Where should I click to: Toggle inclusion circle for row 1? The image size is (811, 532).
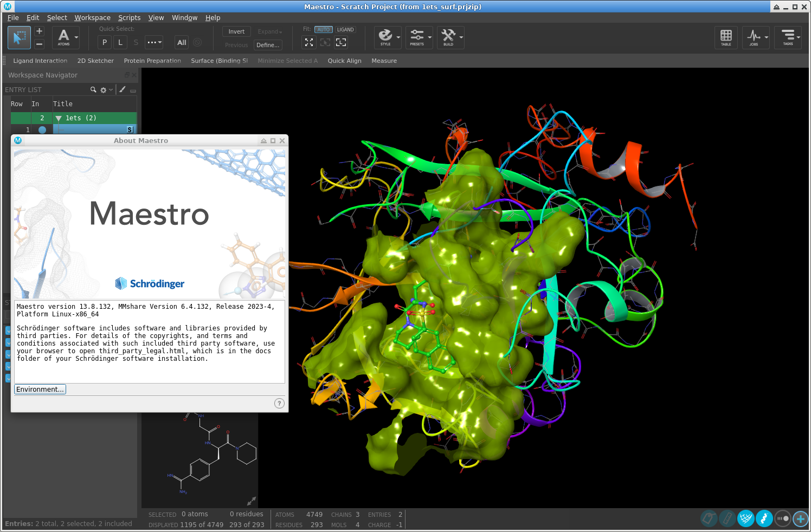click(42, 130)
